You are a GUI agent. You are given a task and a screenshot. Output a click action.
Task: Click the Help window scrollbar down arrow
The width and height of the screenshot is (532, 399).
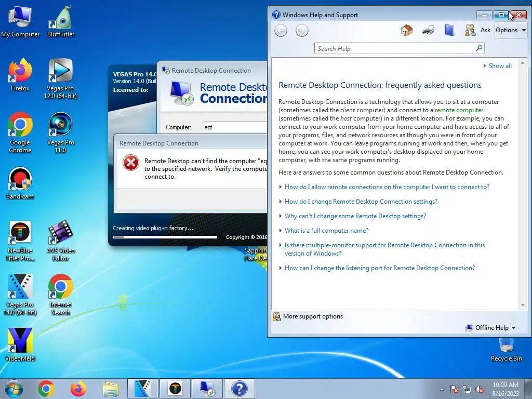(x=523, y=305)
